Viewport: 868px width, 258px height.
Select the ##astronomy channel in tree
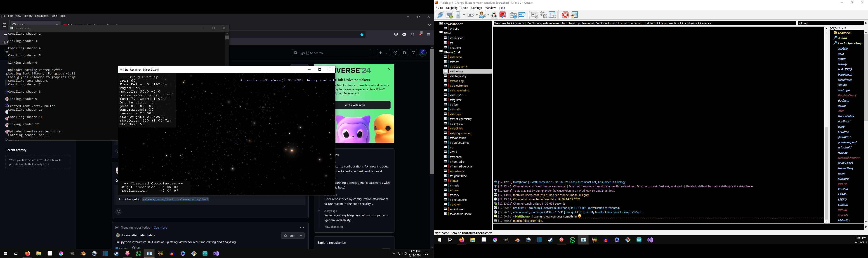458,67
